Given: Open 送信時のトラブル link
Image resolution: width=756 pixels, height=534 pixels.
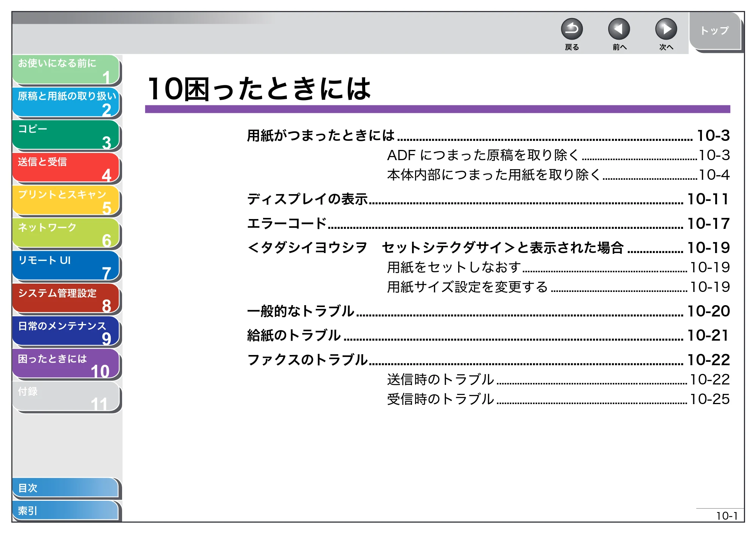Looking at the screenshot, I should pyautogui.click(x=558, y=380).
